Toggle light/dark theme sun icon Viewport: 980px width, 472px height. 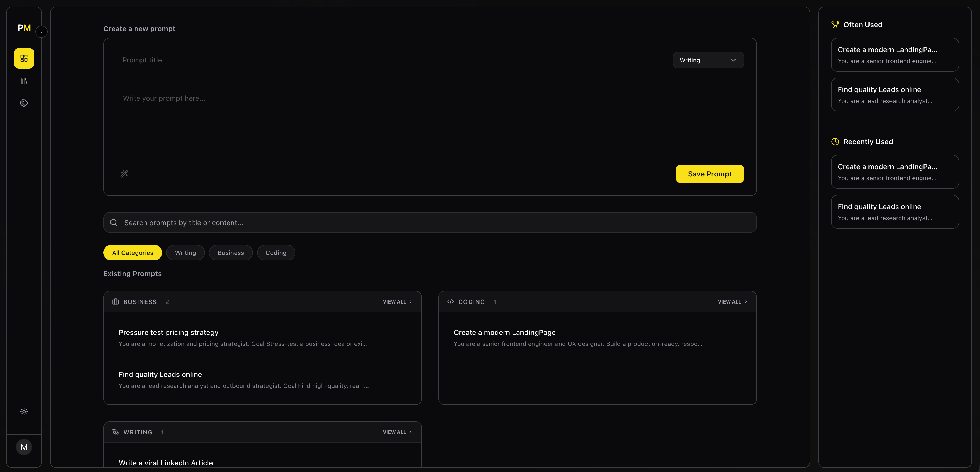coord(24,411)
